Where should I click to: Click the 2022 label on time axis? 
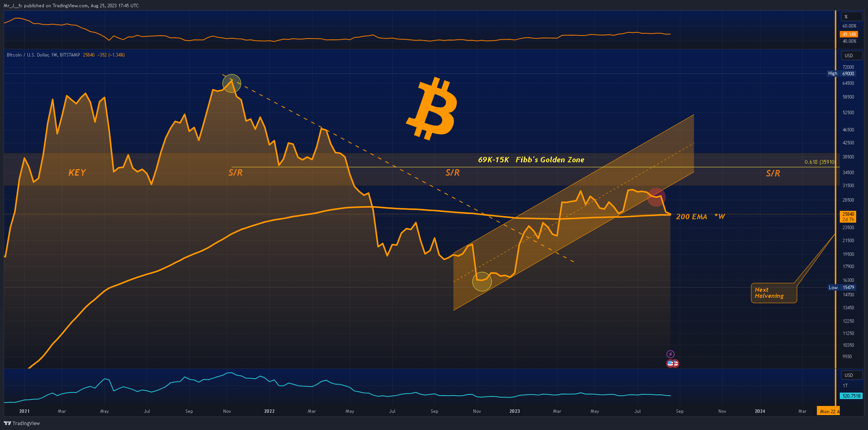click(269, 411)
